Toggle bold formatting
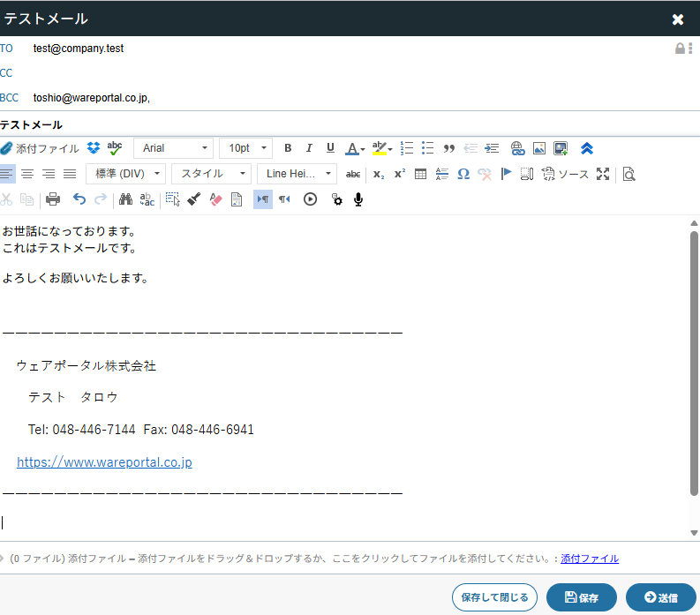 (x=288, y=148)
